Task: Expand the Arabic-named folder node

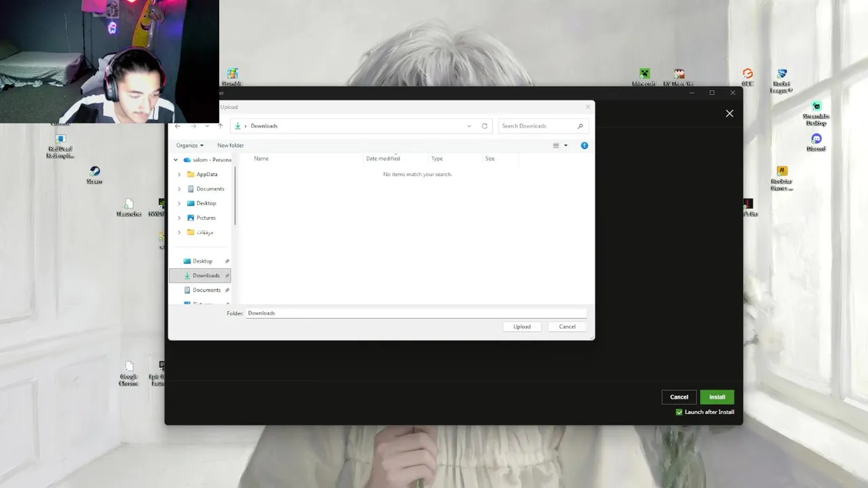Action: pos(179,232)
